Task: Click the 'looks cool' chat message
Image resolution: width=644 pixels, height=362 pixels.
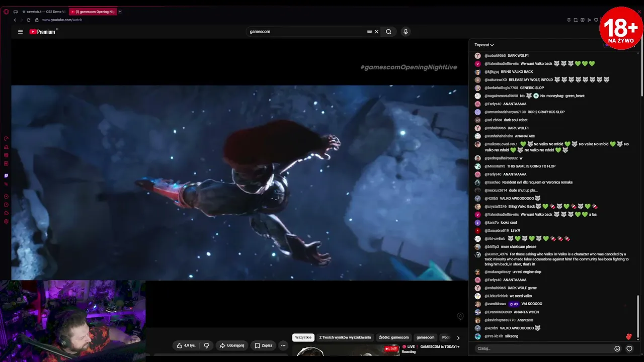Action: (x=509, y=223)
